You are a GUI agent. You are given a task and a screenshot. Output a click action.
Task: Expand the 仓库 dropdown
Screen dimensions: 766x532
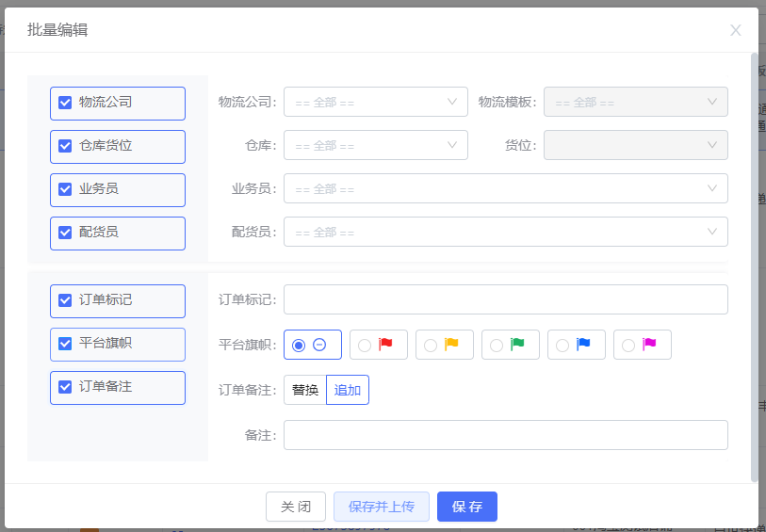point(376,145)
